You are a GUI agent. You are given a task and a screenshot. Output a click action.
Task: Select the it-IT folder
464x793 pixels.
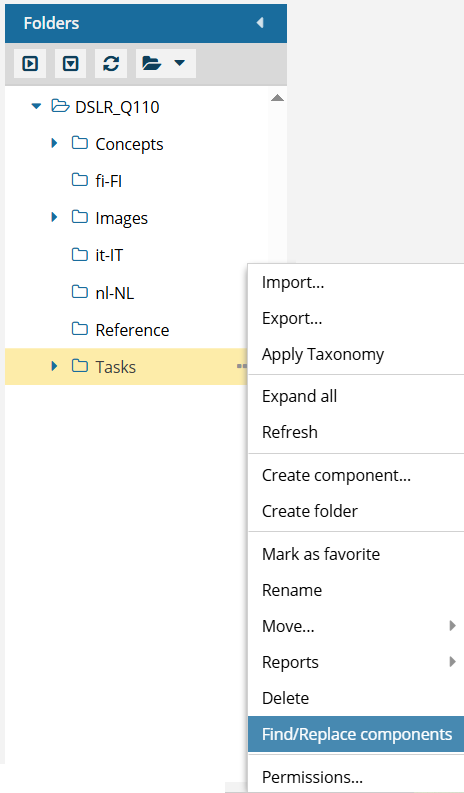(x=109, y=255)
